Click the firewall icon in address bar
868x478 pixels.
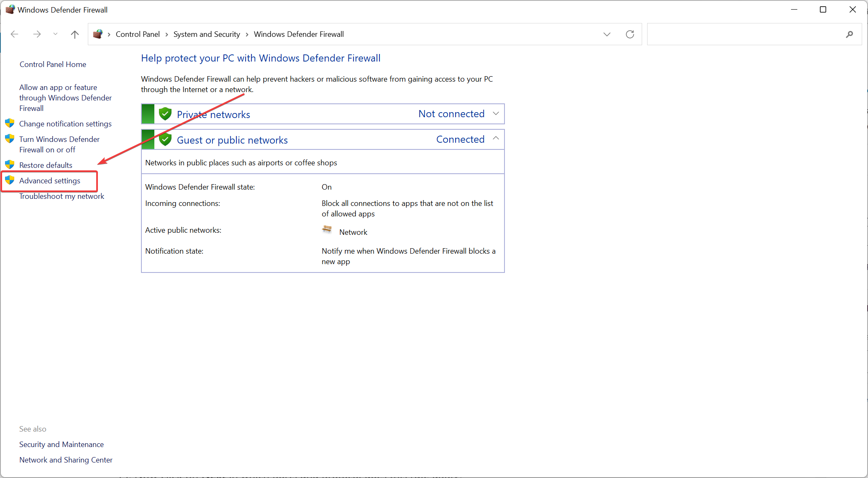pyautogui.click(x=98, y=34)
